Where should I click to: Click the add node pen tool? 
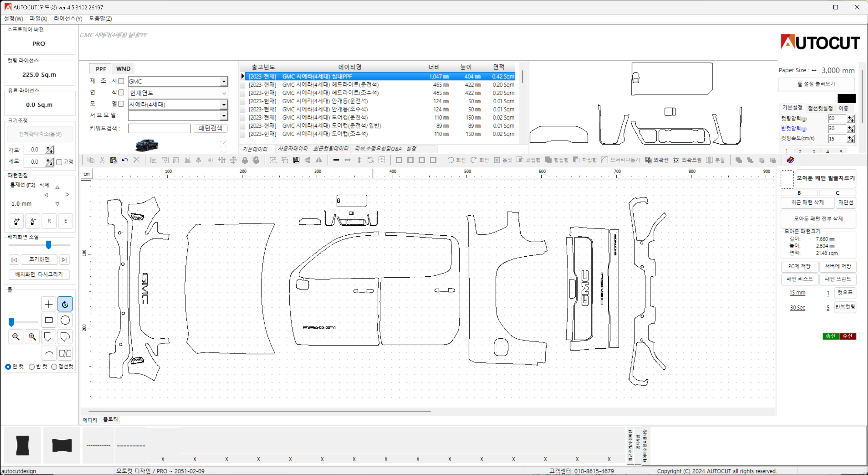click(16, 221)
